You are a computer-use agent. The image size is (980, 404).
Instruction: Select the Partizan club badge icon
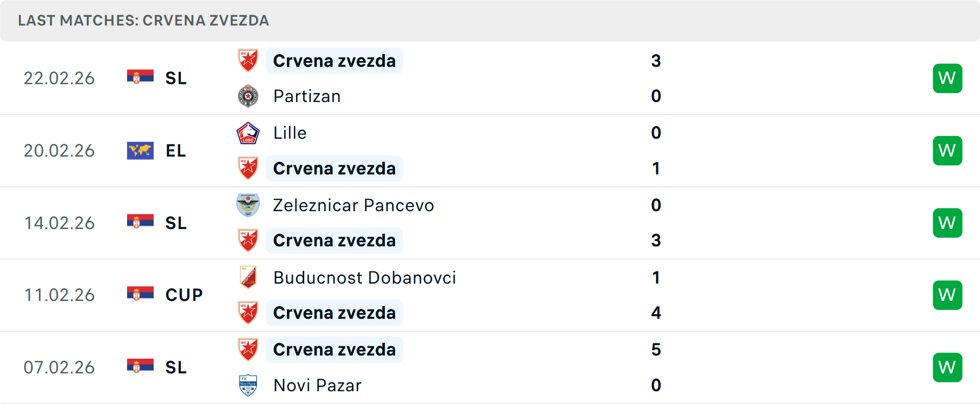pyautogui.click(x=249, y=96)
